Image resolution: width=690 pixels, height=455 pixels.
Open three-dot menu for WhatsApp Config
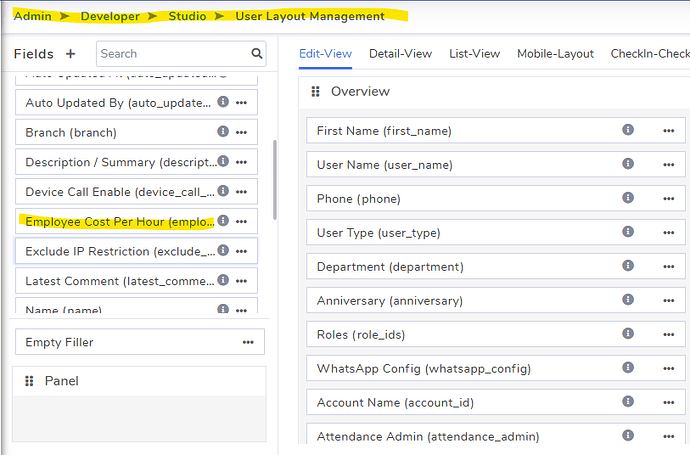[x=668, y=368]
